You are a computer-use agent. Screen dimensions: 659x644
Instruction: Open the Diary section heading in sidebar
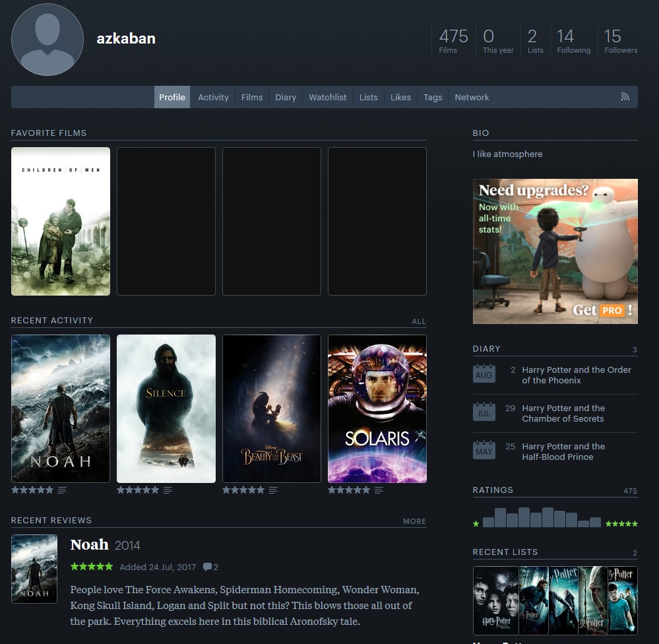(x=486, y=348)
